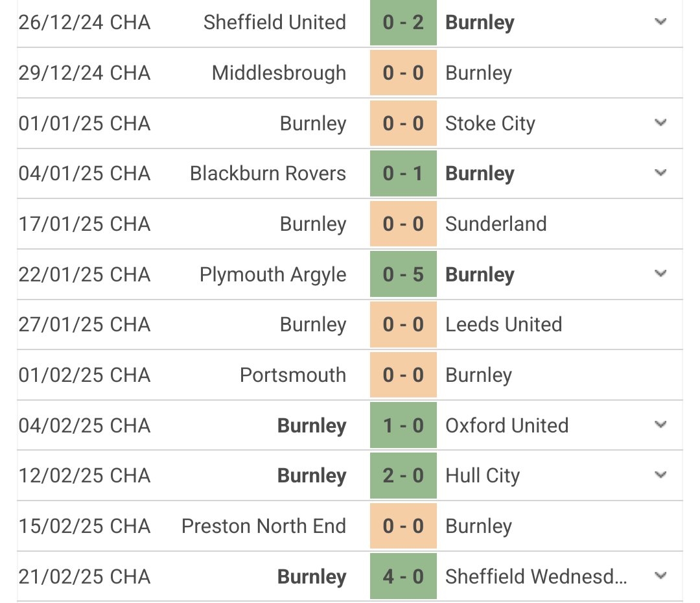Open the Stoke City team link
This screenshot has height=603, width=700.
coord(490,123)
